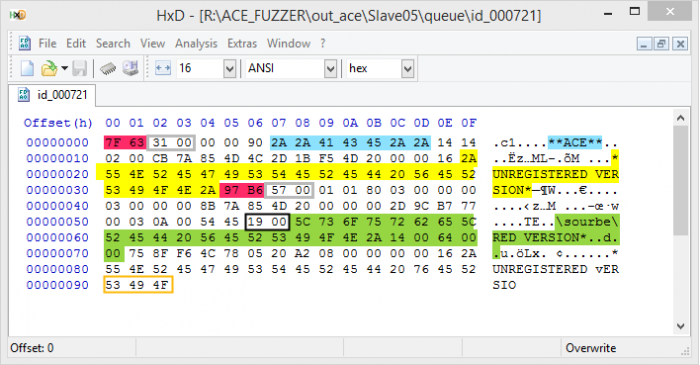Image resolution: width=700 pixels, height=365 pixels.
Task: Open the View menu
Action: (x=153, y=43)
